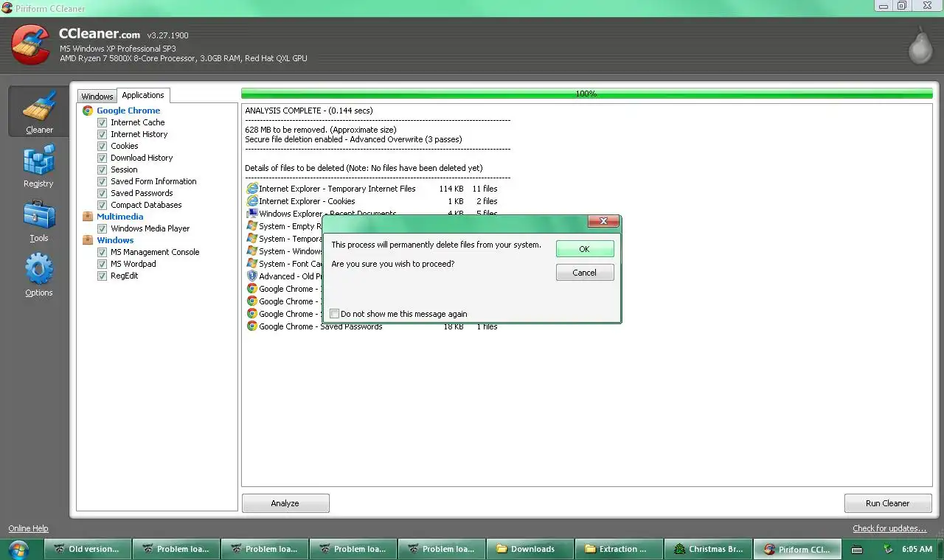Open the Tools toolbox icon
This screenshot has width=944, height=560.
39,215
